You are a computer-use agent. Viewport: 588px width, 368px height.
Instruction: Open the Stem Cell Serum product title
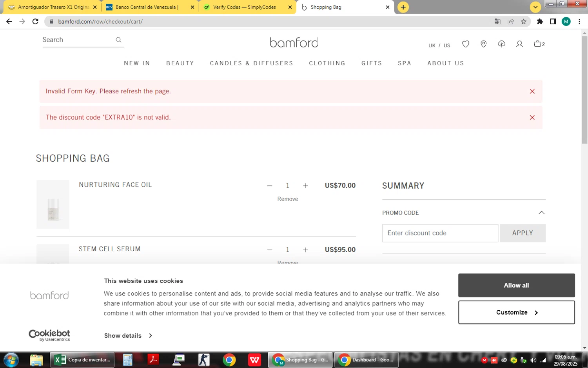click(x=110, y=249)
